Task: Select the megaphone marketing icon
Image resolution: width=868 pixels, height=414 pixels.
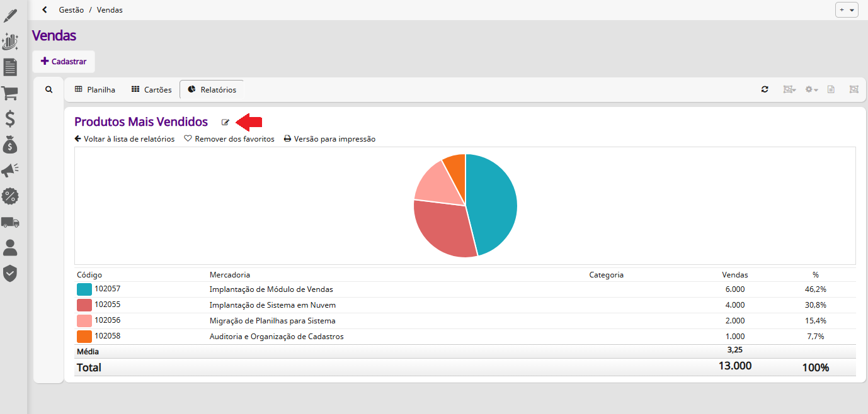Action: [9, 171]
